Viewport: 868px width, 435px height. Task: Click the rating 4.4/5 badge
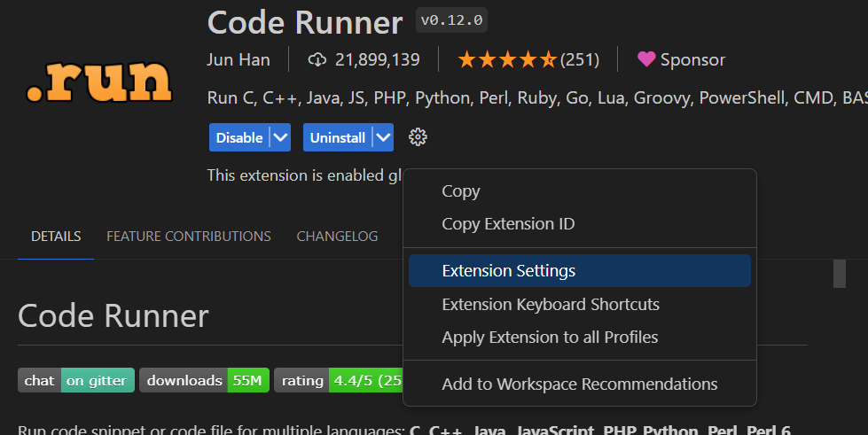click(x=339, y=380)
